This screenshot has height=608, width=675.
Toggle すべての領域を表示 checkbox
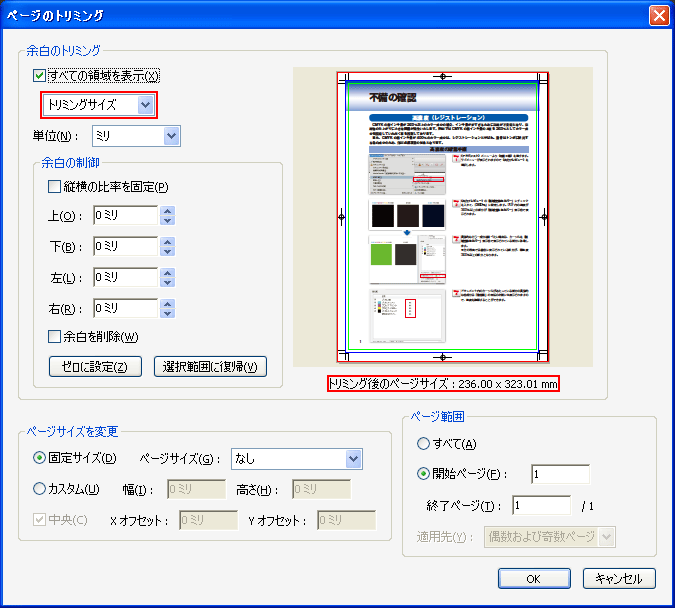[40, 75]
